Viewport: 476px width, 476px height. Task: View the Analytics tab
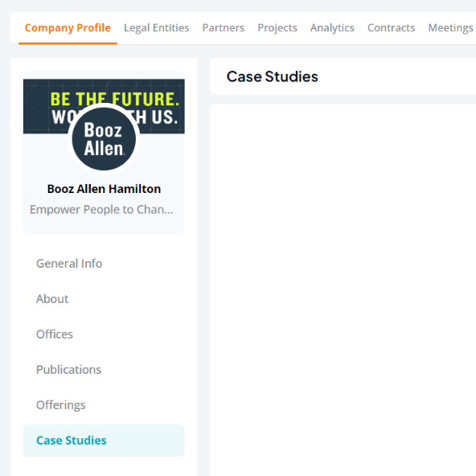point(332,28)
